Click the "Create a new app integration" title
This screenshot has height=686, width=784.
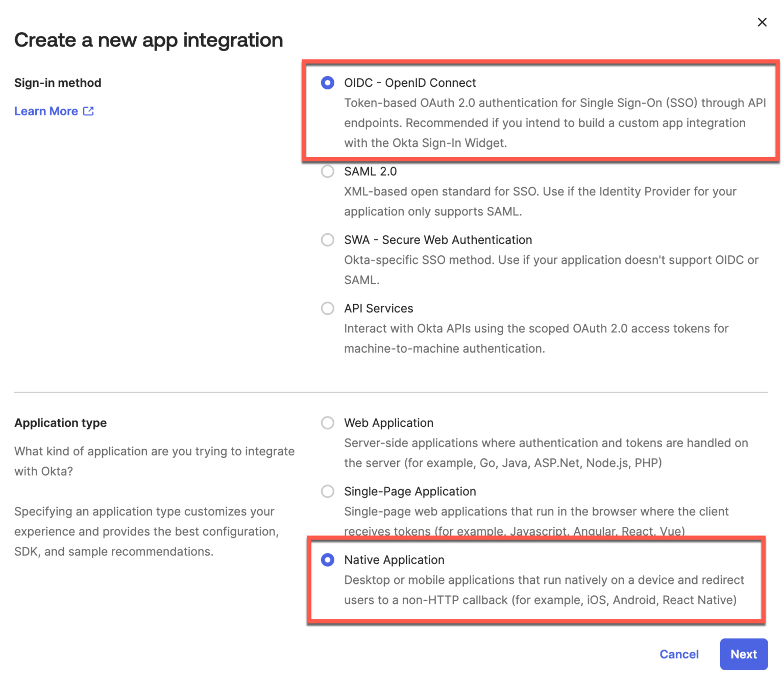(x=149, y=40)
